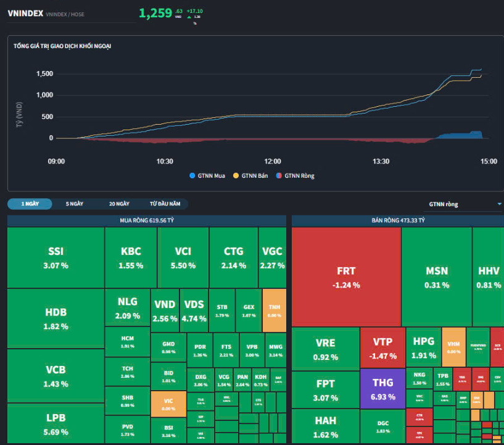The image size is (504, 445).
Task: Toggle the GTNN Ròng legend series
Action: point(295,175)
